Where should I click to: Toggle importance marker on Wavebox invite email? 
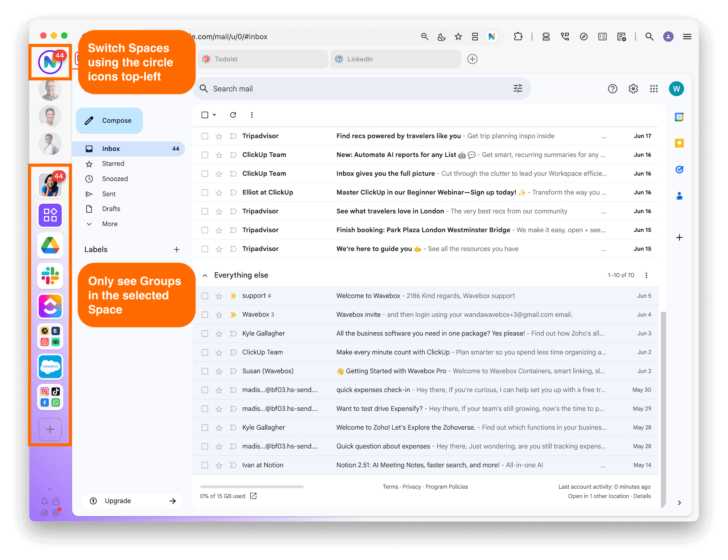(x=233, y=314)
